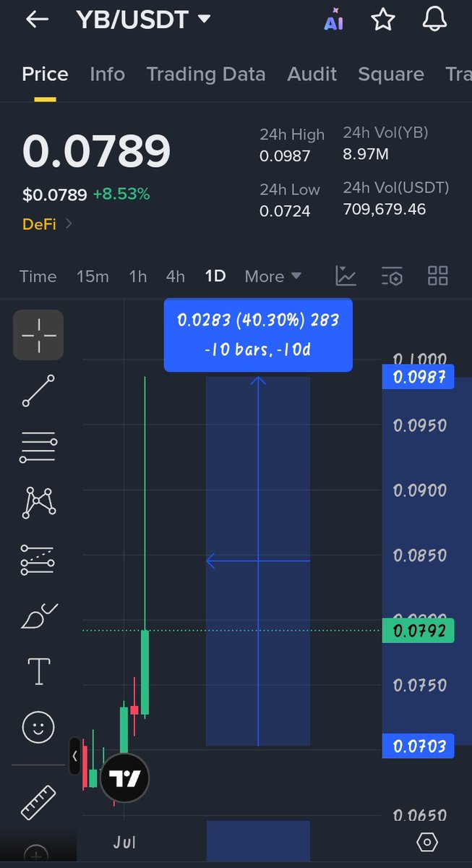Select the 1D chart interval
The width and height of the screenshot is (472, 868).
click(x=215, y=276)
